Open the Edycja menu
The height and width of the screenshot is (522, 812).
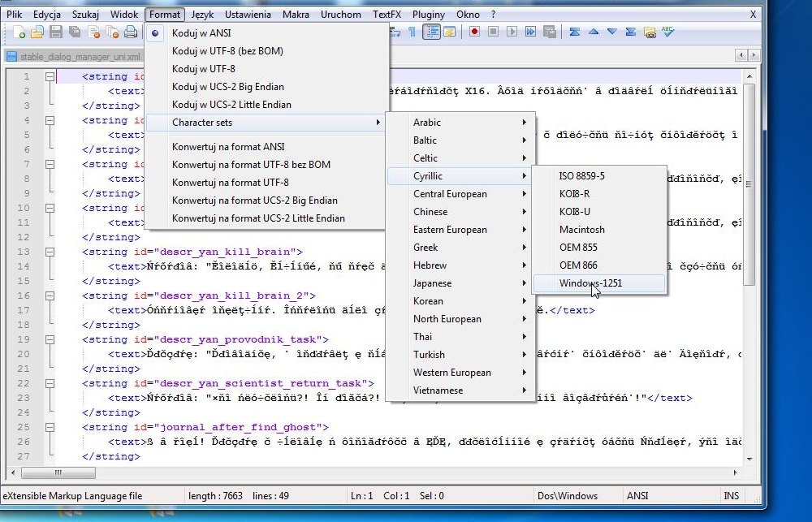[46, 15]
